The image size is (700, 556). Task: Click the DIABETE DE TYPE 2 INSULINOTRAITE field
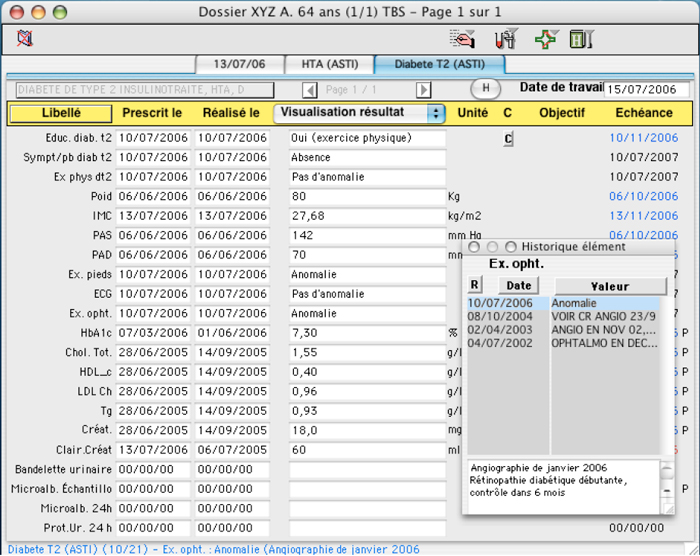(x=145, y=90)
